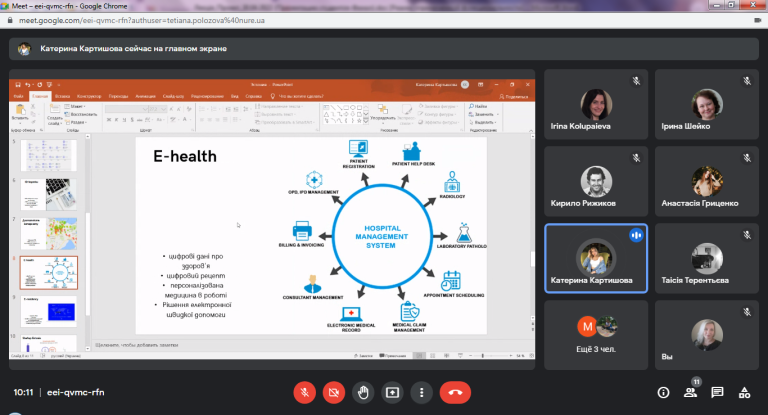Click muted mic icon on Irina Kolupaieva tile
Image resolution: width=768 pixels, height=415 pixels.
pyautogui.click(x=636, y=81)
